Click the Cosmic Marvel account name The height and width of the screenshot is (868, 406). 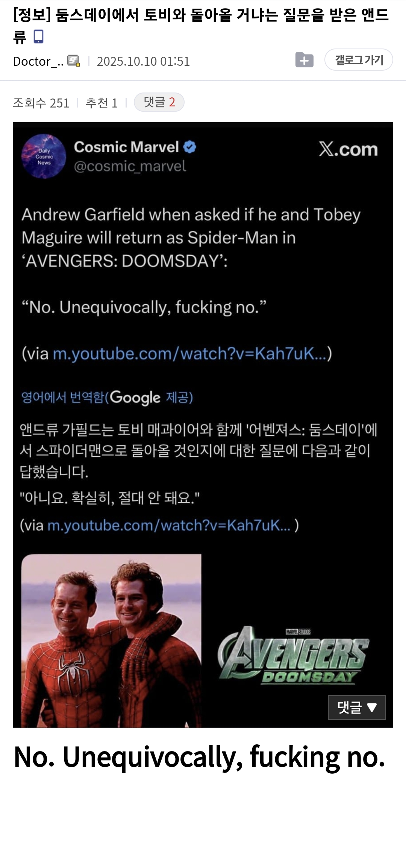[126, 147]
